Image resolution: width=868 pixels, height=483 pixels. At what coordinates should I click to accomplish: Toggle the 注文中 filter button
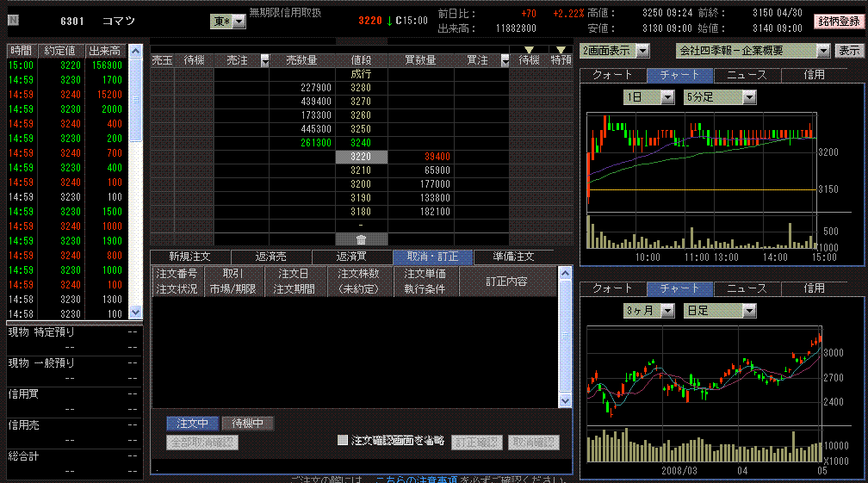192,424
